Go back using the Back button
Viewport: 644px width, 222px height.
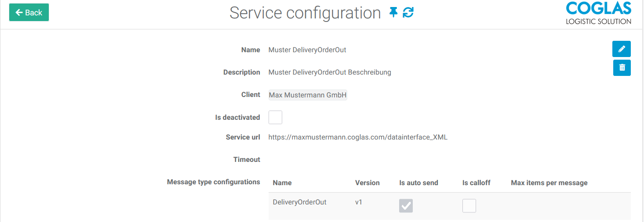click(x=29, y=12)
